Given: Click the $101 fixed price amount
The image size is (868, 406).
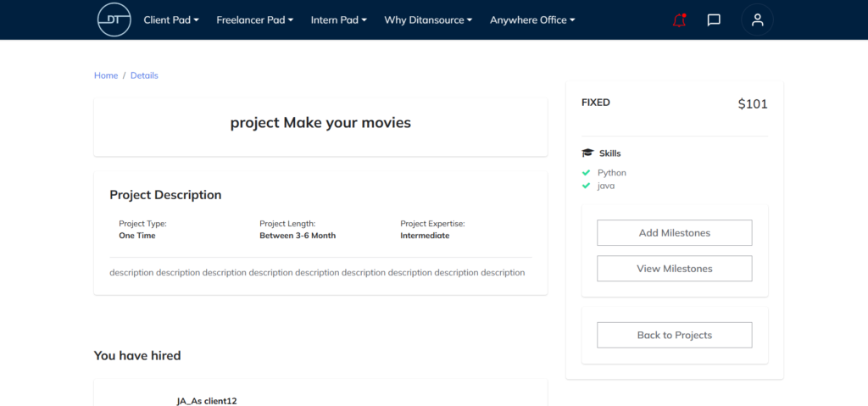Looking at the screenshot, I should [x=752, y=104].
